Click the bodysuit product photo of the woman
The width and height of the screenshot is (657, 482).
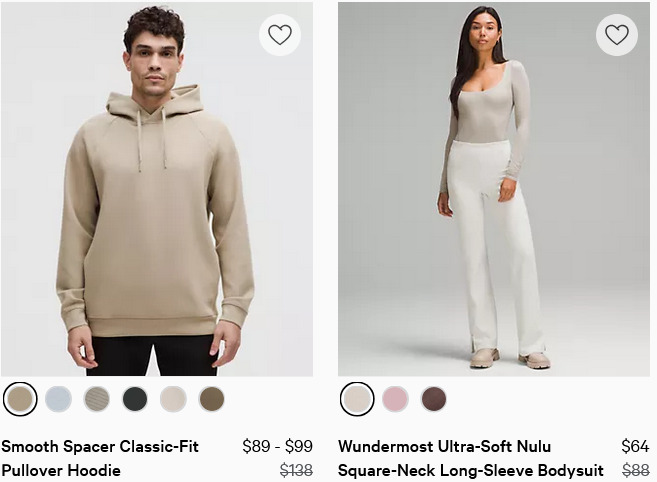pyautogui.click(x=494, y=189)
